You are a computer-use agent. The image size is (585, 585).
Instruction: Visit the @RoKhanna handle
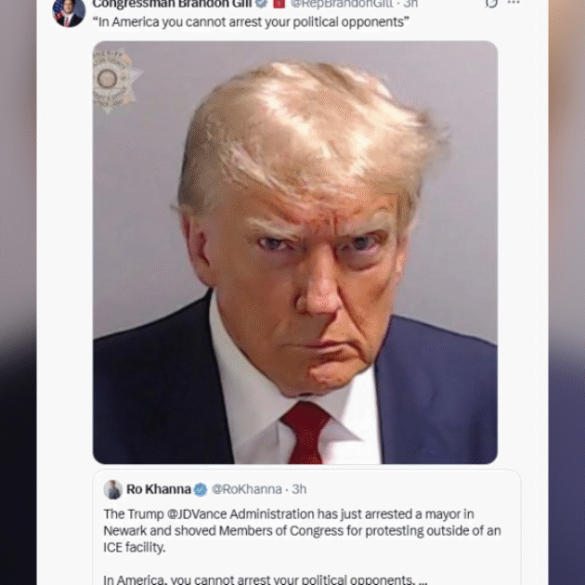pos(247,489)
